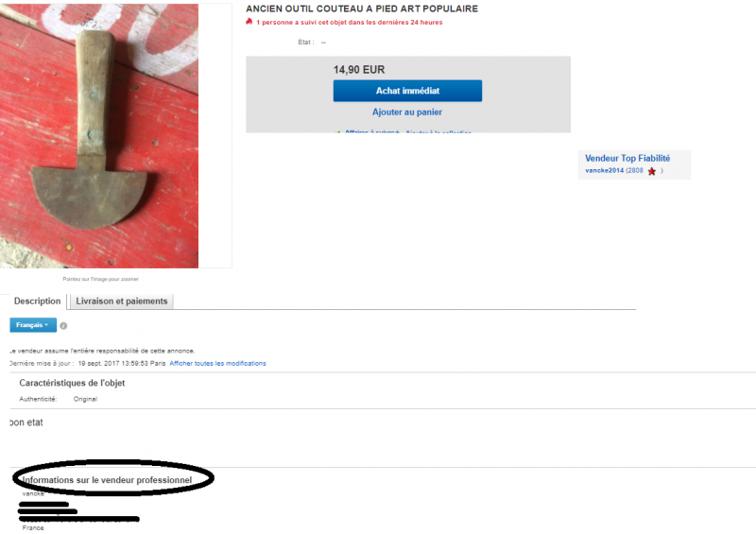756x534 pixels.
Task: Click the Ajouter au panier link
Action: (x=407, y=112)
